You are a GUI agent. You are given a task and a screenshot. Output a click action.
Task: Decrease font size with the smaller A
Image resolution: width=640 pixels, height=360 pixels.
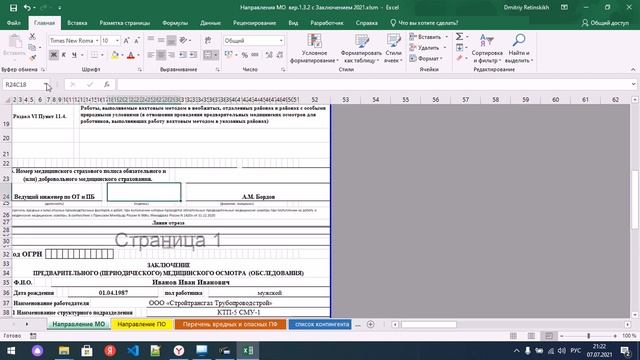[137, 40]
